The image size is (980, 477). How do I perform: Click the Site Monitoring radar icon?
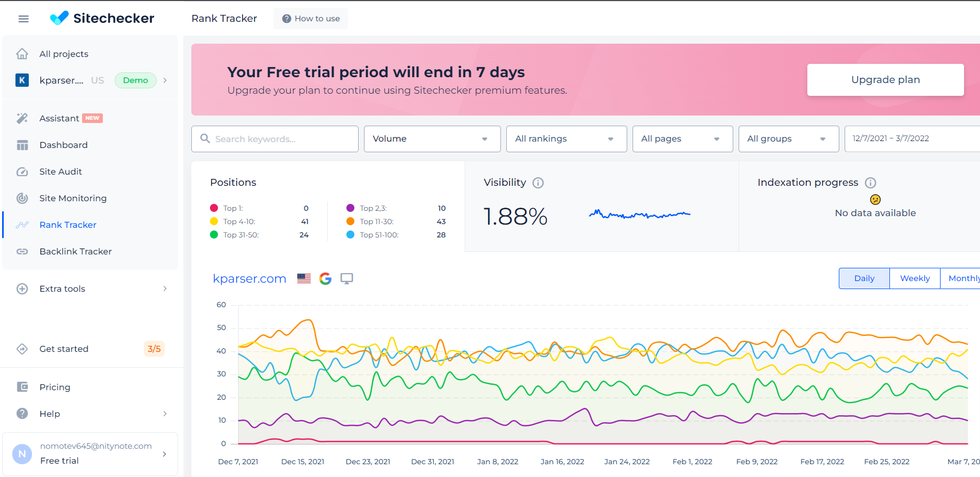(22, 198)
